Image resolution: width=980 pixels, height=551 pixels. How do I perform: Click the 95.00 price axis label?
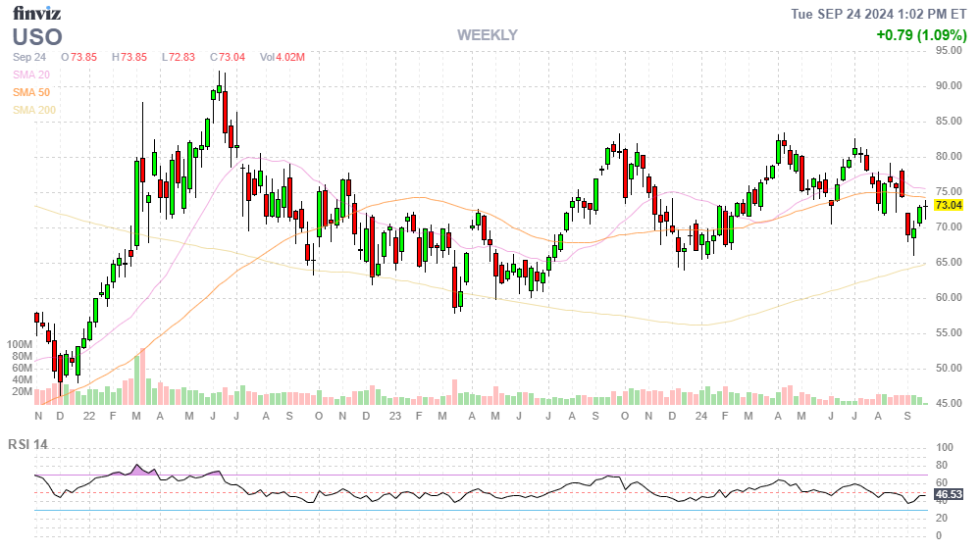(947, 51)
